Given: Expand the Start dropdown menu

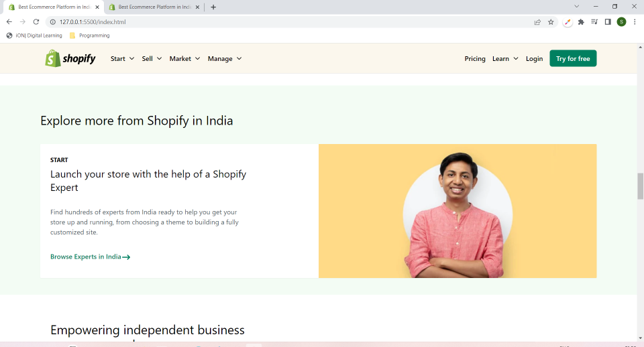Looking at the screenshot, I should pos(122,59).
